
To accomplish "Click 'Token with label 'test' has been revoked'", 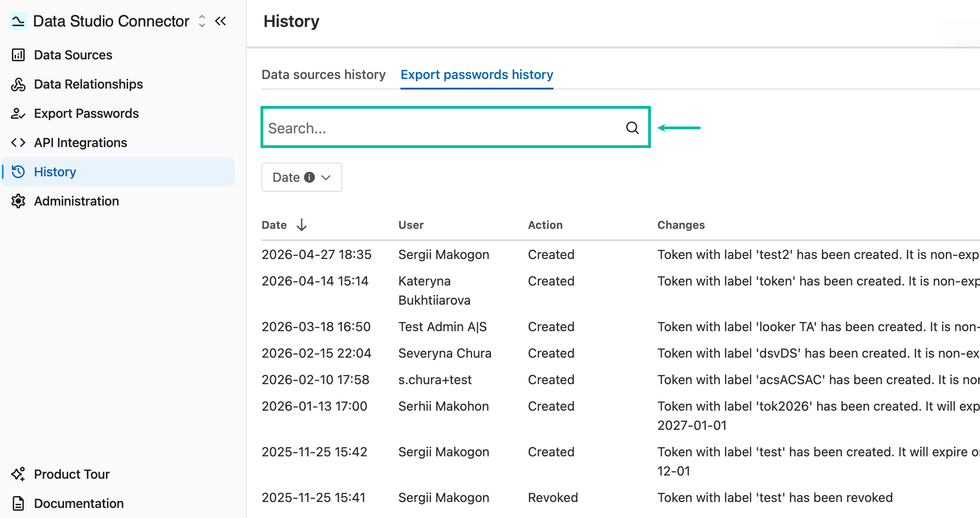I will pyautogui.click(x=775, y=497).
